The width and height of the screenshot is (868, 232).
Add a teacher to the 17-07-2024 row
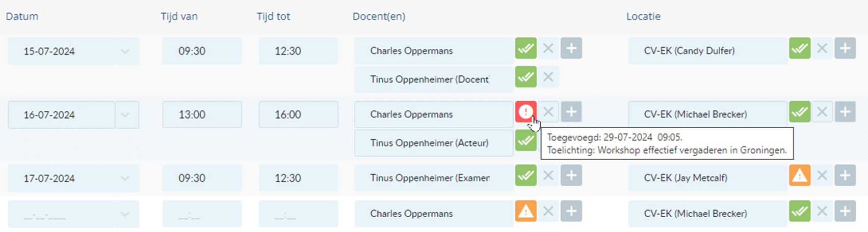click(x=571, y=175)
